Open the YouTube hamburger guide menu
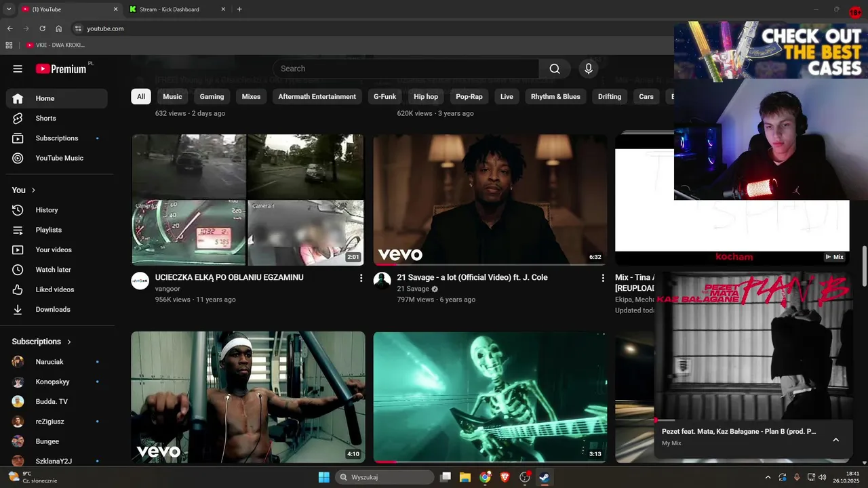This screenshot has width=868, height=488. tap(18, 68)
